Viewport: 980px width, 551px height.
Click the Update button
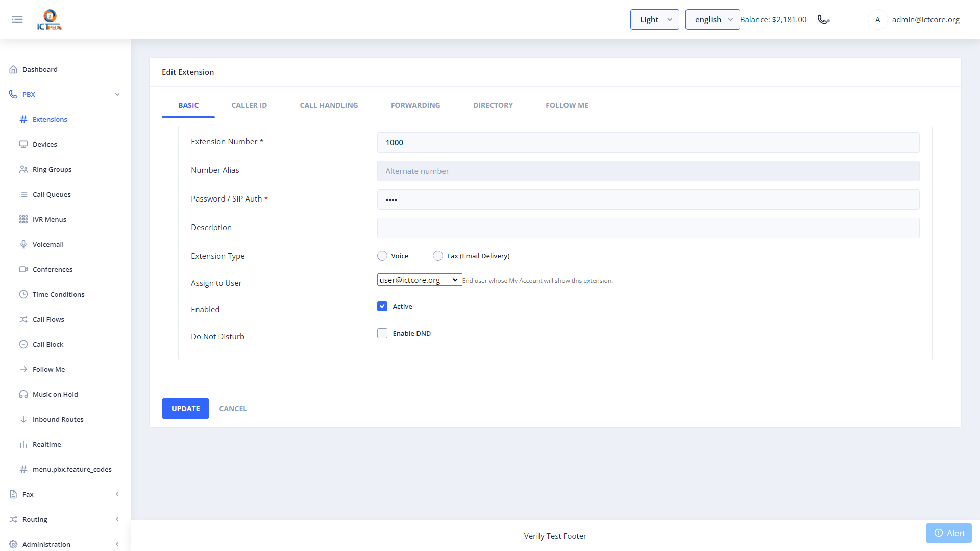[x=185, y=409]
